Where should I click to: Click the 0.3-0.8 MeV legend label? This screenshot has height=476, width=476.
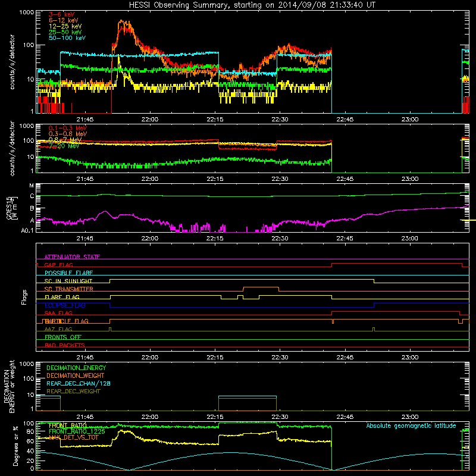pyautogui.click(x=68, y=134)
